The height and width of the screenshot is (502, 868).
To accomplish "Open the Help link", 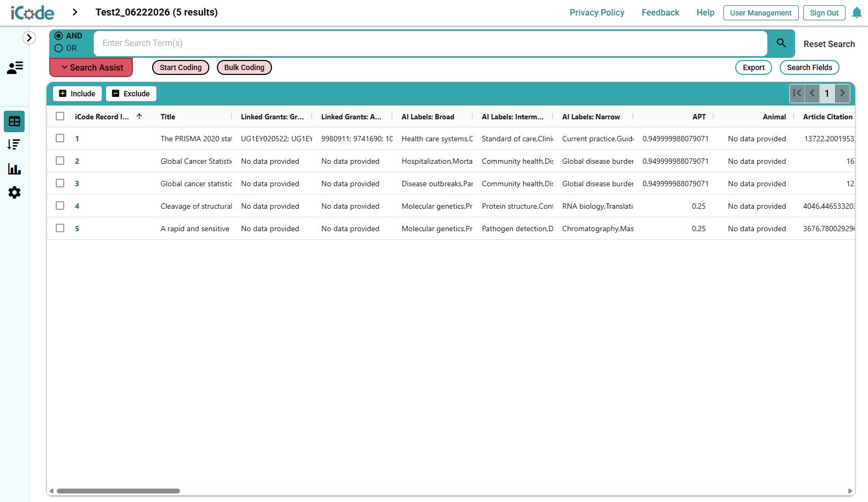I will tap(705, 12).
